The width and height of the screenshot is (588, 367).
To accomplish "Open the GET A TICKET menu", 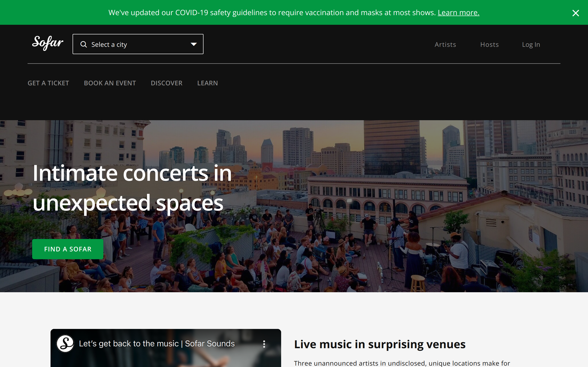I will tap(48, 83).
